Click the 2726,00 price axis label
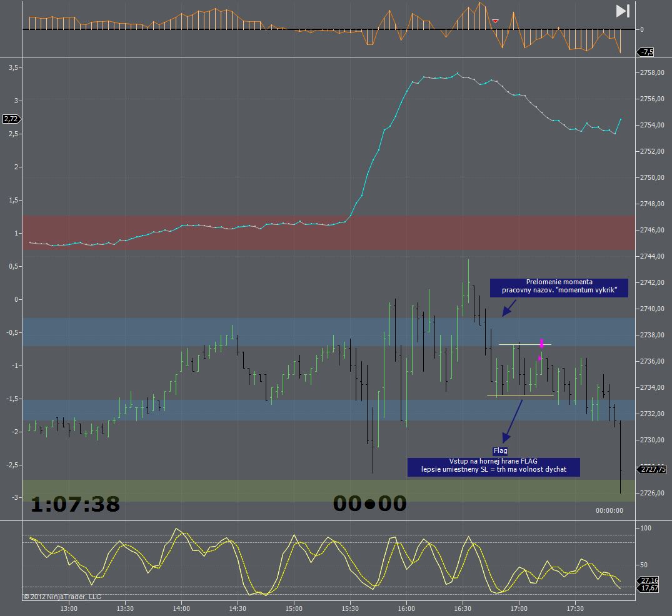The height and width of the screenshot is (616, 672). coord(652,493)
